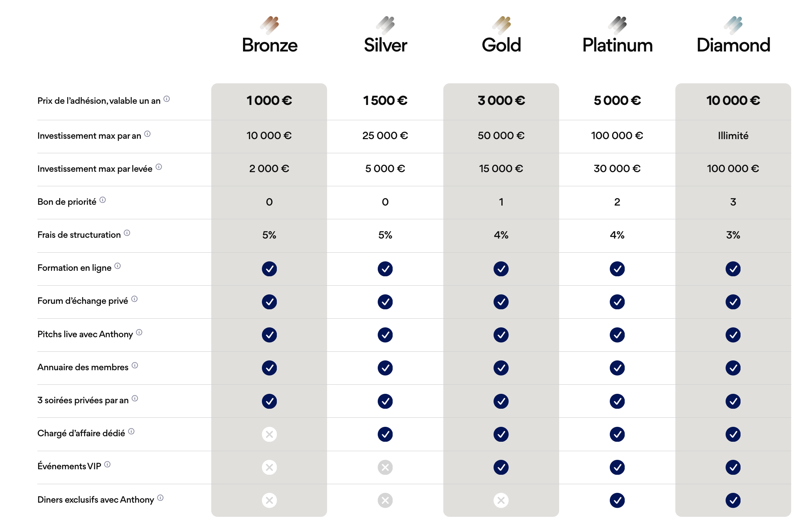
Task: Click the Pitchs live avec Anthony label
Action: click(x=85, y=334)
